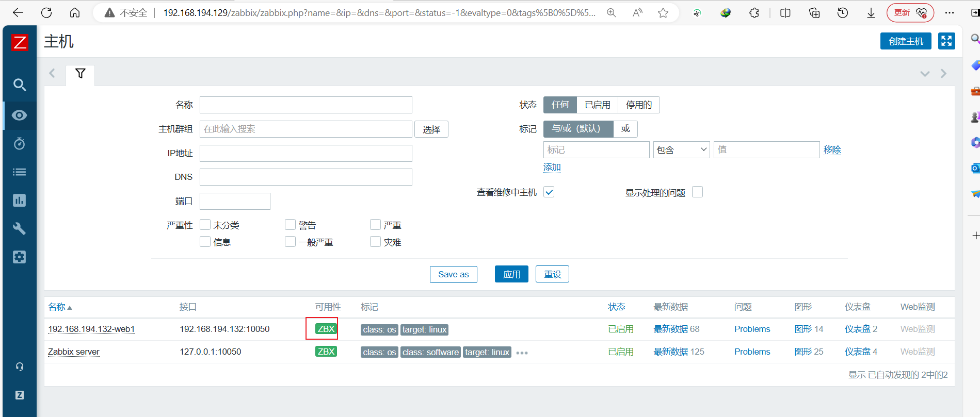Open the 包含 tag operator dropdown

(x=682, y=149)
